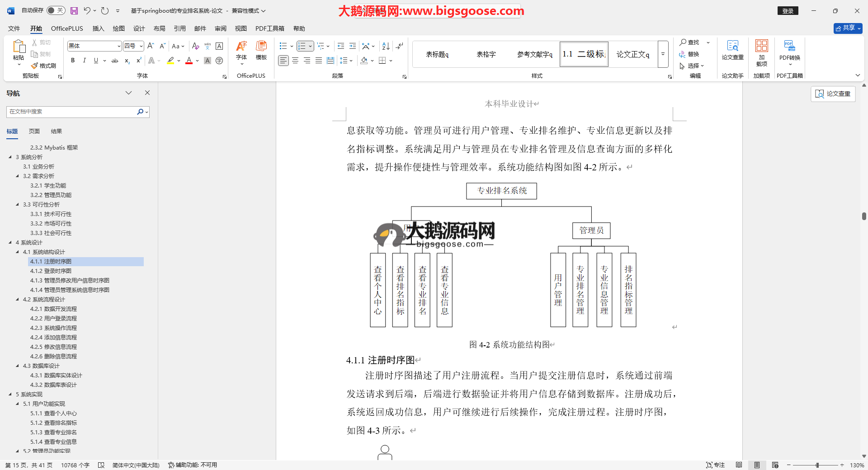
Task: Click the save icon in title bar
Action: pyautogui.click(x=74, y=10)
